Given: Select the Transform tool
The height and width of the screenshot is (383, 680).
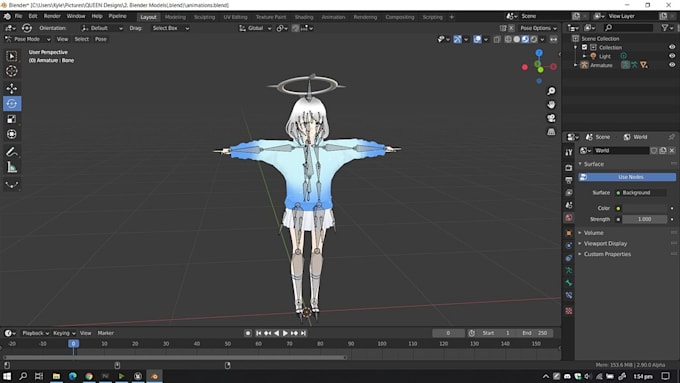Looking at the screenshot, I should coord(12,134).
